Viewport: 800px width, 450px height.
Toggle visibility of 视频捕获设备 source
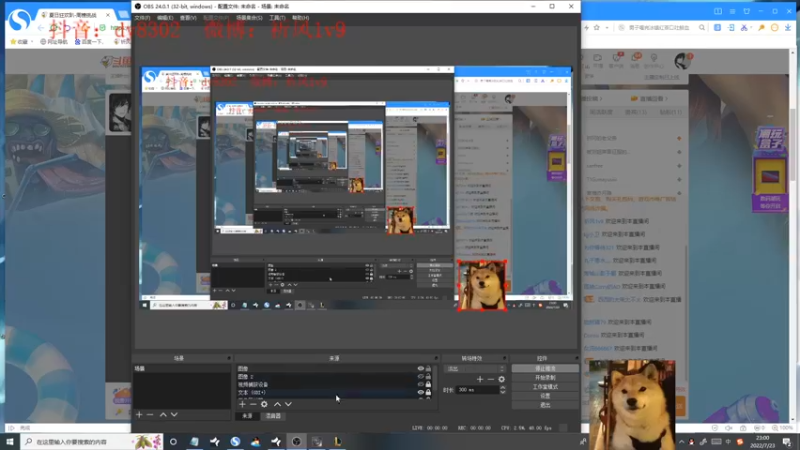click(420, 384)
